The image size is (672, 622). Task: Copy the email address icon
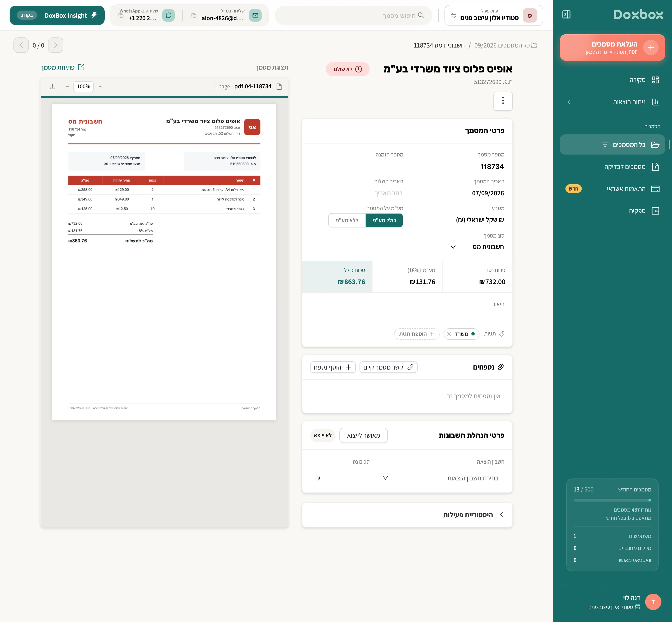[194, 16]
